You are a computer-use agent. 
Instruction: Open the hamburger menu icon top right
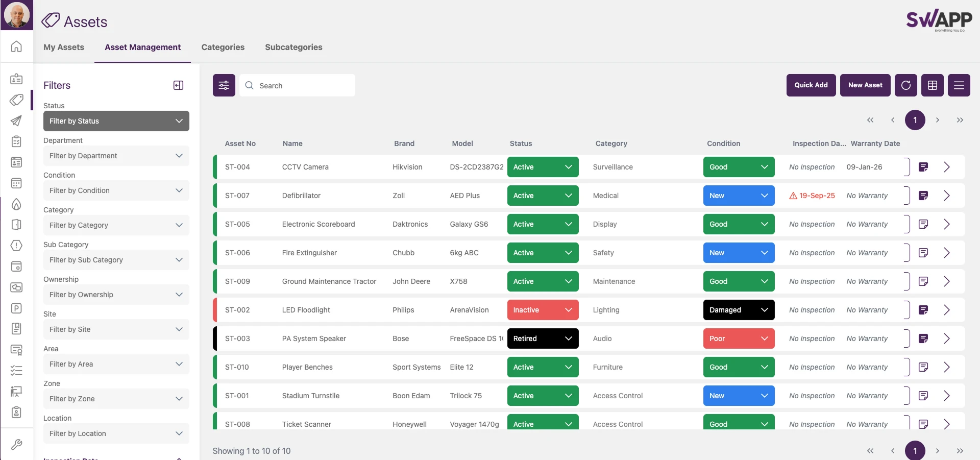coord(959,85)
